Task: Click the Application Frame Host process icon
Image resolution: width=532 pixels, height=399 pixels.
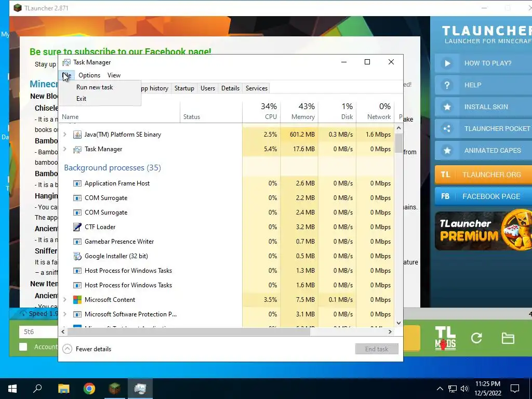Action: tap(77, 183)
